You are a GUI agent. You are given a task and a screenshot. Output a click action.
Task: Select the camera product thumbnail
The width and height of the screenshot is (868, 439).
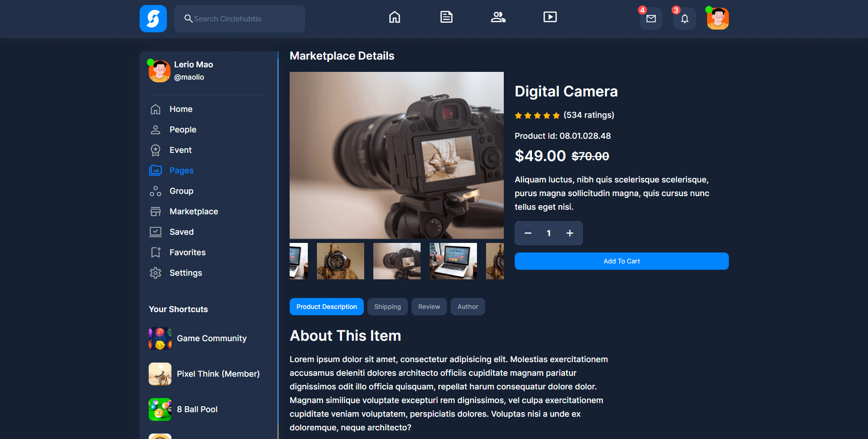397,261
